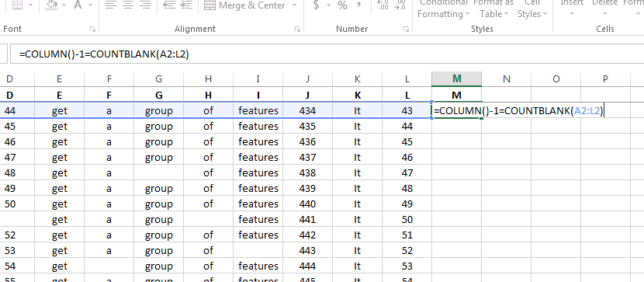The width and height of the screenshot is (644, 282).
Task: Select cell with value 50 in column L
Action: [407, 220]
